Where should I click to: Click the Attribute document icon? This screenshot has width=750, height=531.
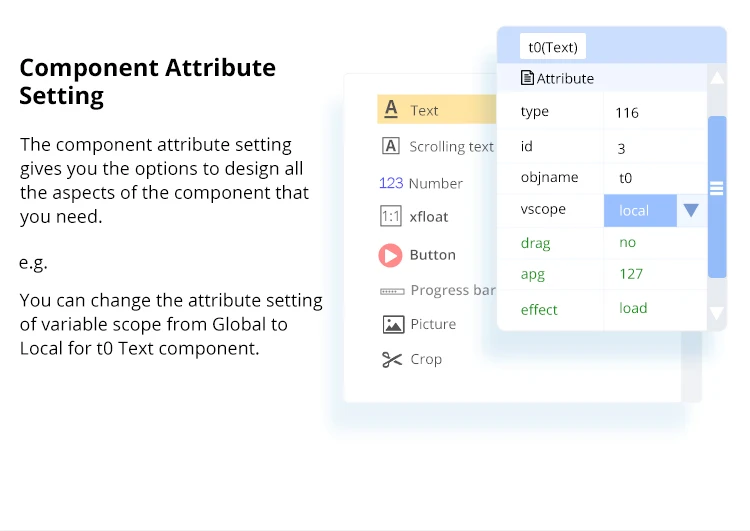click(x=527, y=78)
